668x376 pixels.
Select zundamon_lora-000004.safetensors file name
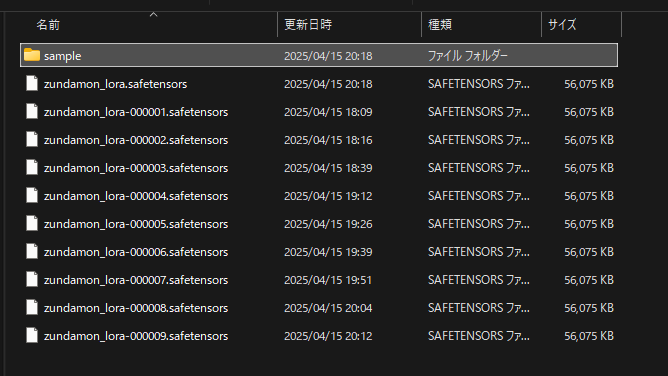[136, 196]
